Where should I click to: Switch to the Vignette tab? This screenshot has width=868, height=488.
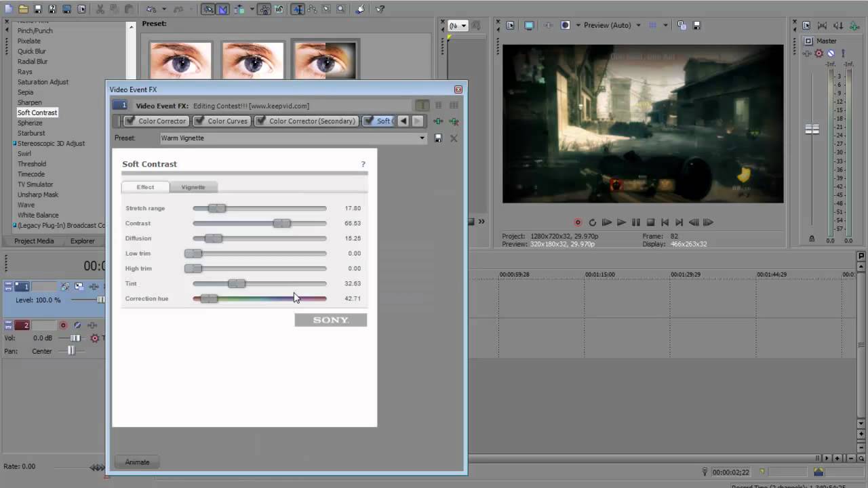pos(193,187)
